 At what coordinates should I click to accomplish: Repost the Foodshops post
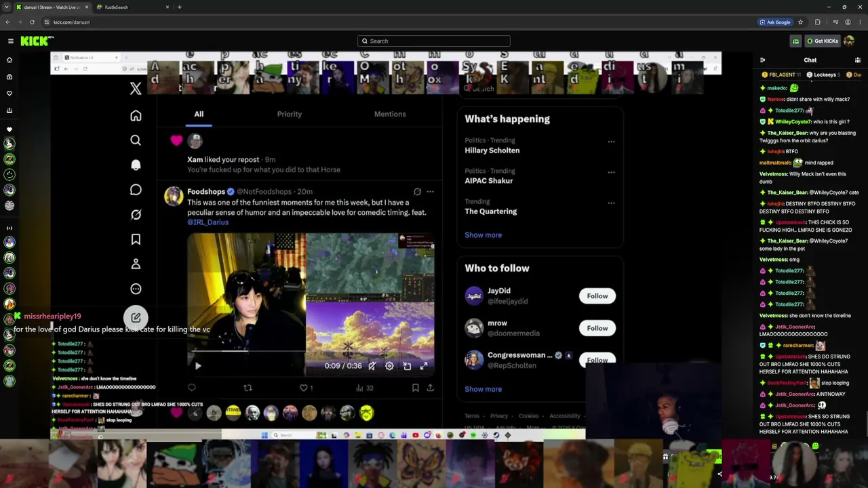click(248, 388)
